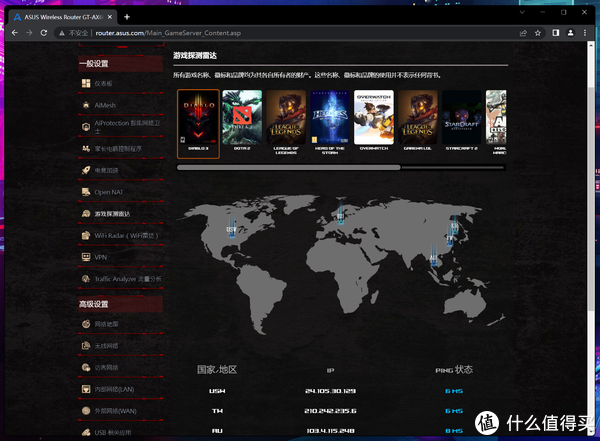Switch to ASUS Wireless Router GT-AX tab
Screen dimensions: 600x441
(63, 17)
